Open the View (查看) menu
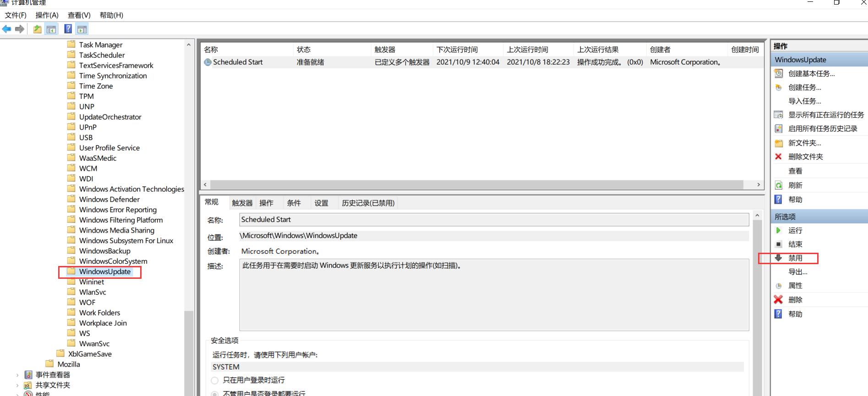The height and width of the screenshot is (396, 868). (x=79, y=15)
